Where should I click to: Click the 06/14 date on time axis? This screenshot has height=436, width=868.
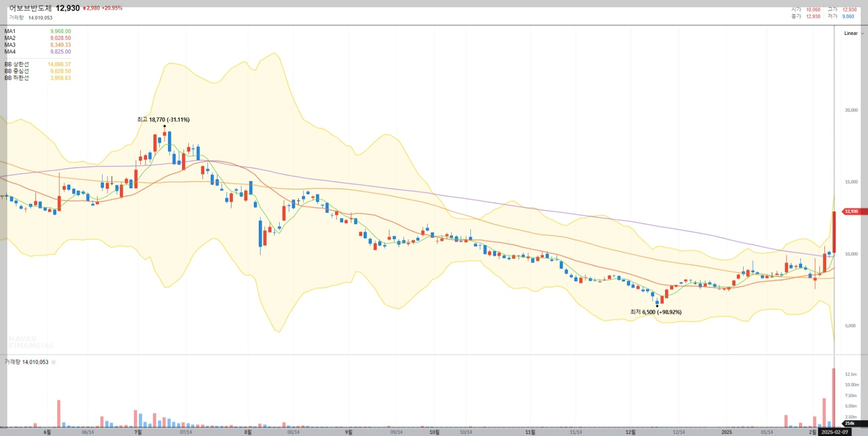coord(88,432)
